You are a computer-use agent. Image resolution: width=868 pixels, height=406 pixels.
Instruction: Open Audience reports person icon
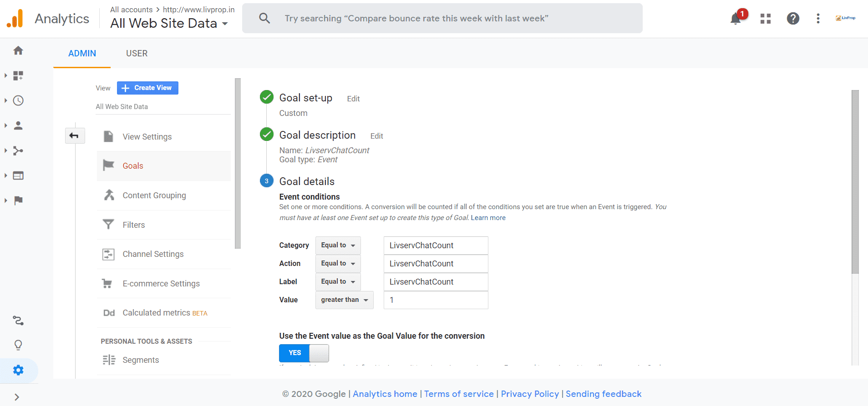click(18, 125)
